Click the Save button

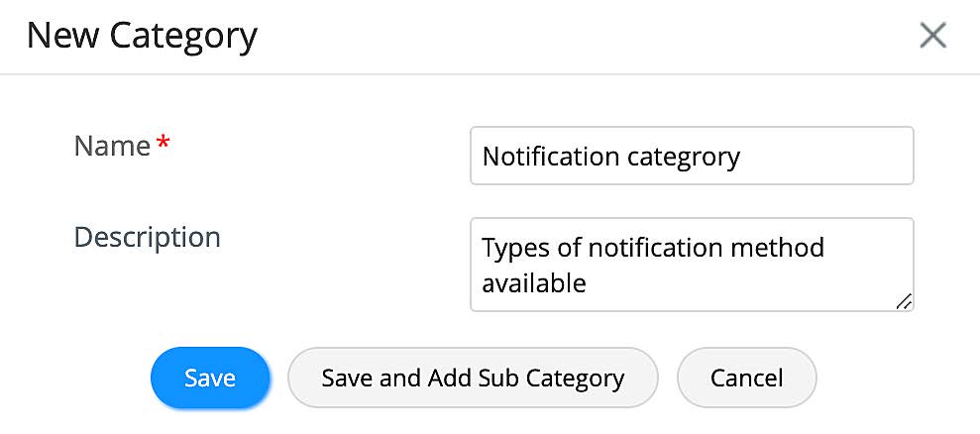(x=210, y=378)
